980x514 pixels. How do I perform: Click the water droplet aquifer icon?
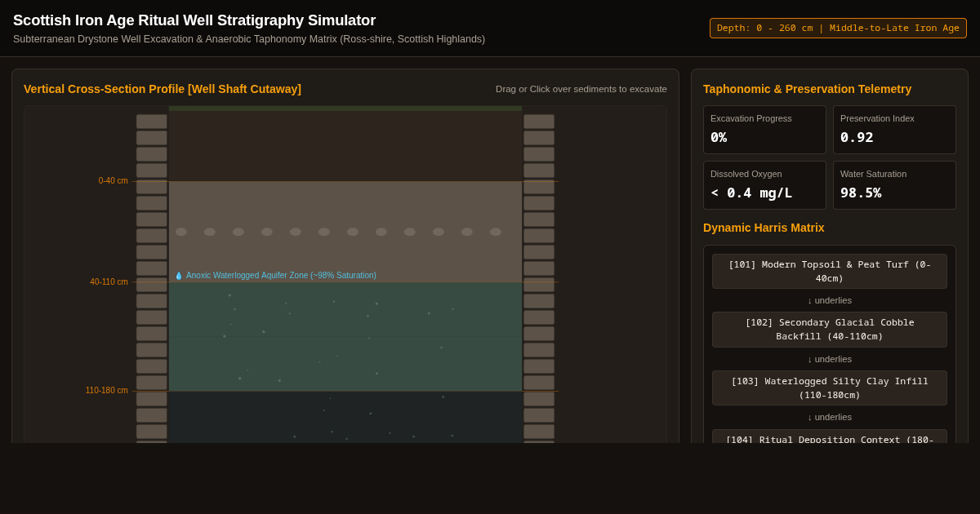click(x=179, y=276)
